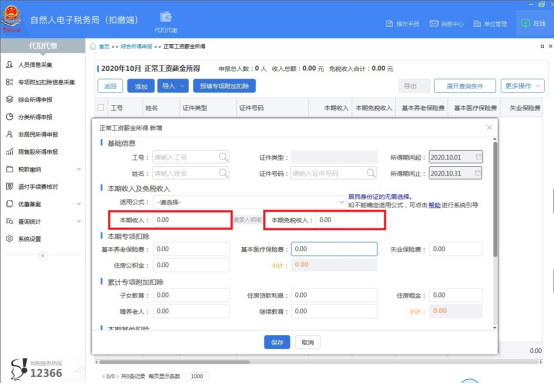The width and height of the screenshot is (554, 384).
Task: Click search icon in 证件号码 field
Action: pos(371,173)
